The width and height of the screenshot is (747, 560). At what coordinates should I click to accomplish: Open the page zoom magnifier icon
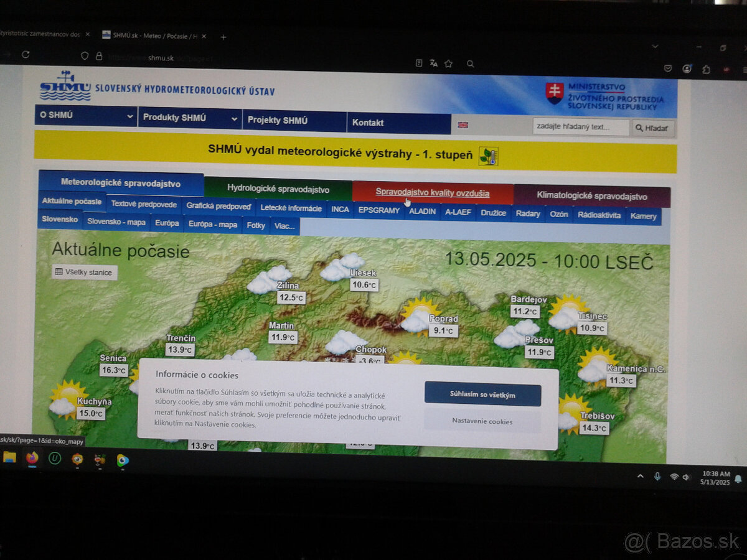(471, 63)
